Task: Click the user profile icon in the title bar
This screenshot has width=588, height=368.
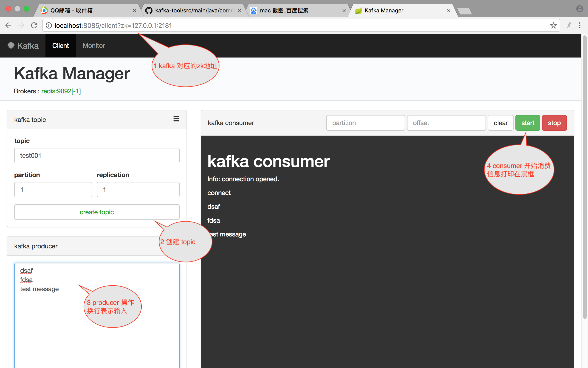Action: coord(580,9)
